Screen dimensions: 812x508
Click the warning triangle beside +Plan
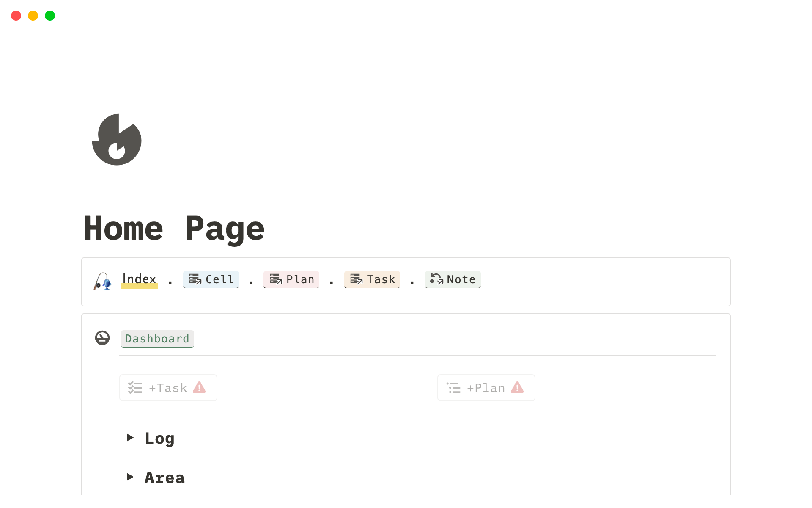click(517, 387)
